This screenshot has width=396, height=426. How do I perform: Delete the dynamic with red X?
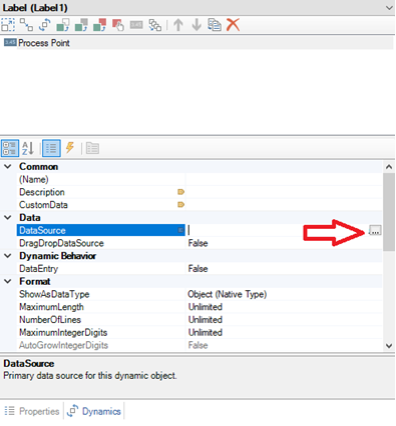[233, 25]
